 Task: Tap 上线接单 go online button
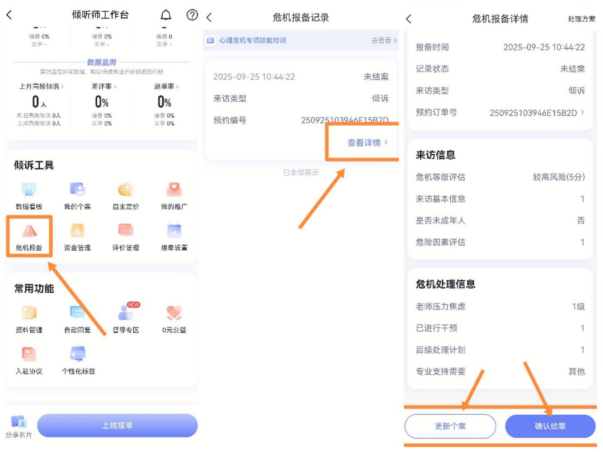(x=117, y=425)
